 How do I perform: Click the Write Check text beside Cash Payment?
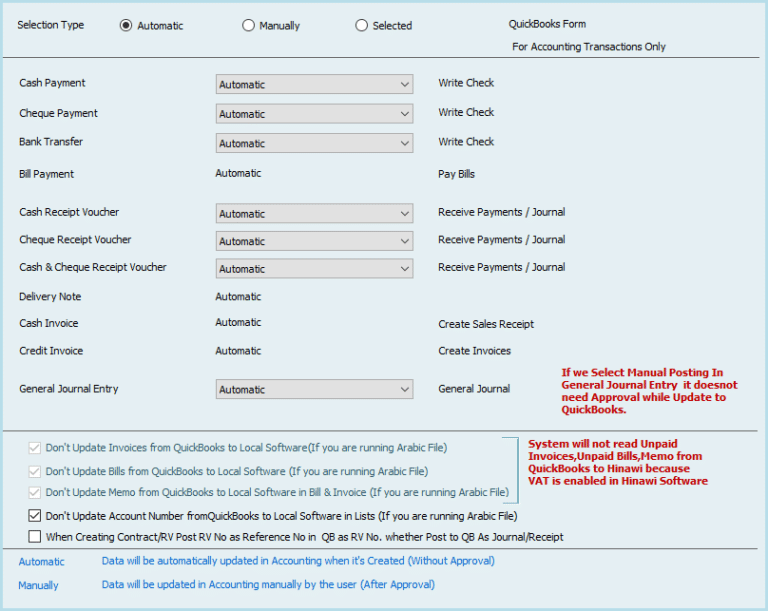(466, 83)
